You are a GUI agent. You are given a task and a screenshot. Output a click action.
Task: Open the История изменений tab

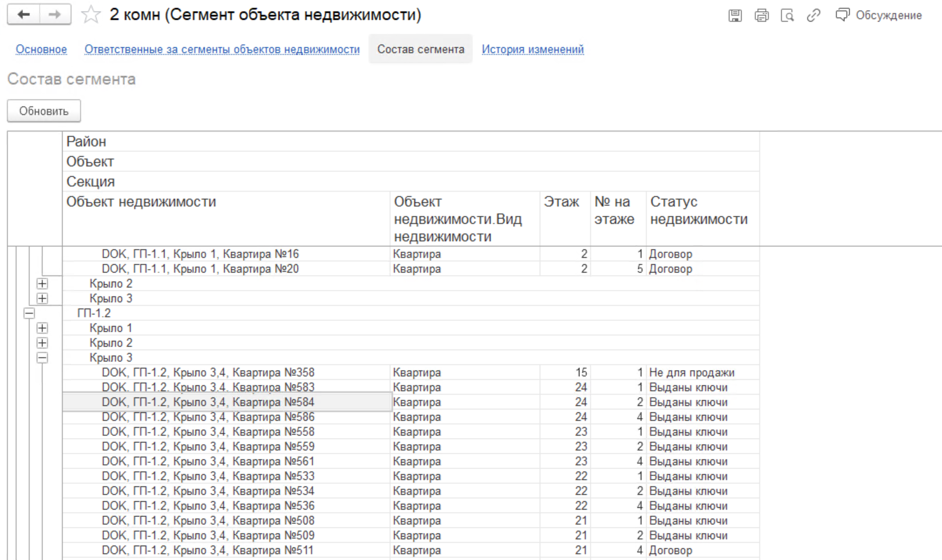pyautogui.click(x=532, y=49)
